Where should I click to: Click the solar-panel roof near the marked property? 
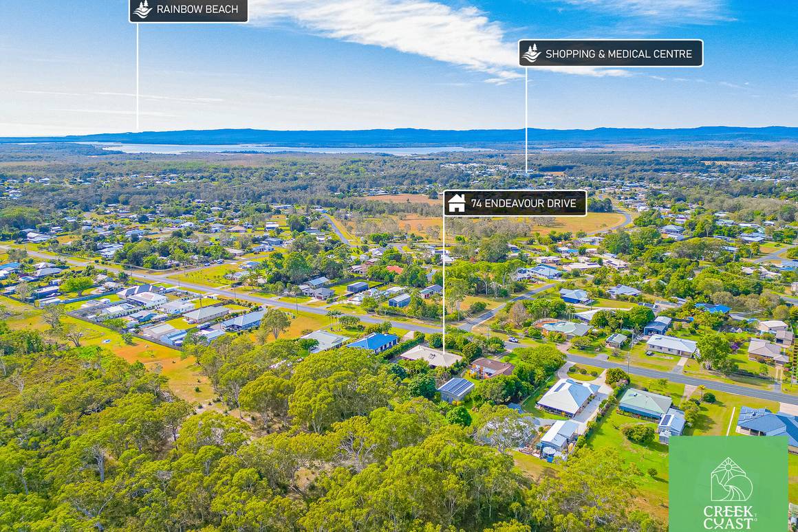[456, 388]
